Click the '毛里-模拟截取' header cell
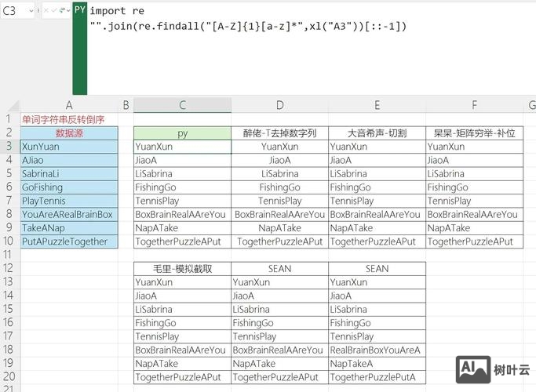 click(183, 268)
